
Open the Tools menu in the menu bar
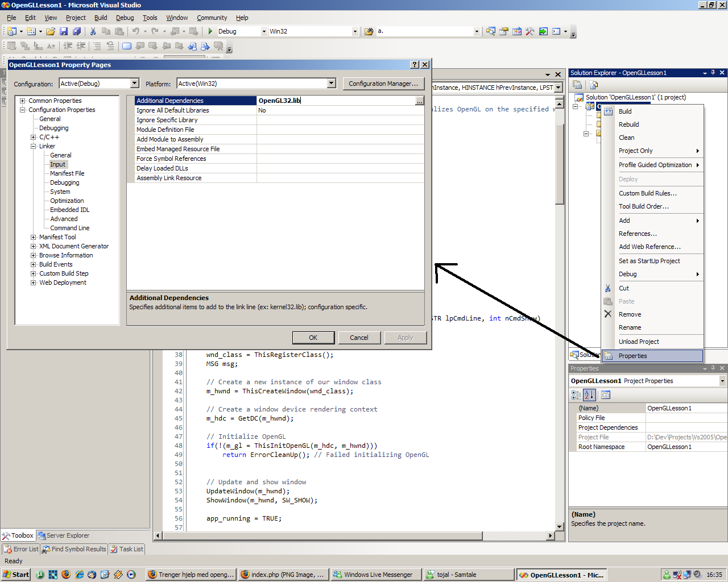150,18
